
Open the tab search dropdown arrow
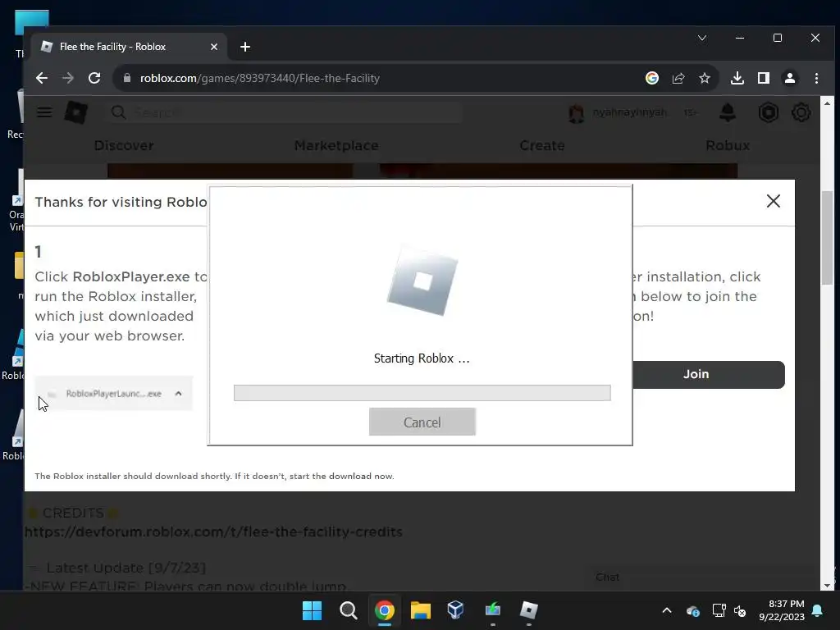point(702,38)
